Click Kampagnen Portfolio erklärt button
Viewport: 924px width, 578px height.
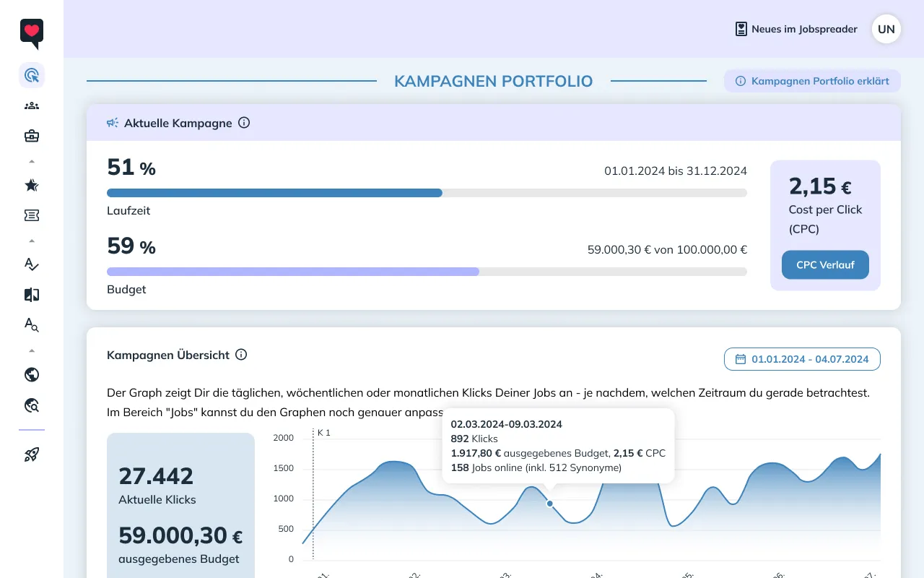812,81
